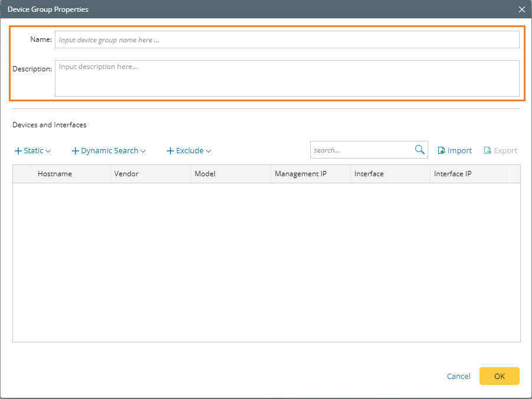Expand the Static dropdown arrow
Screen dimensions: 532x399
[x=48, y=151]
